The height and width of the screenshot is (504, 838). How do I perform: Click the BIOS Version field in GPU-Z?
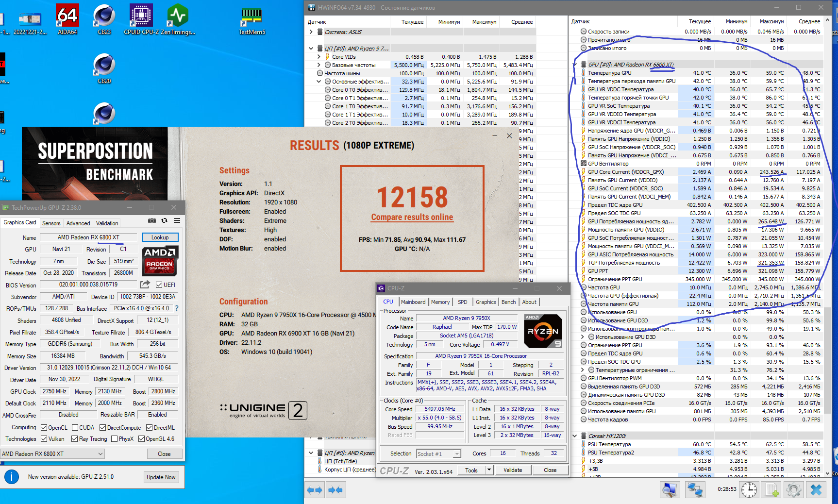88,285
